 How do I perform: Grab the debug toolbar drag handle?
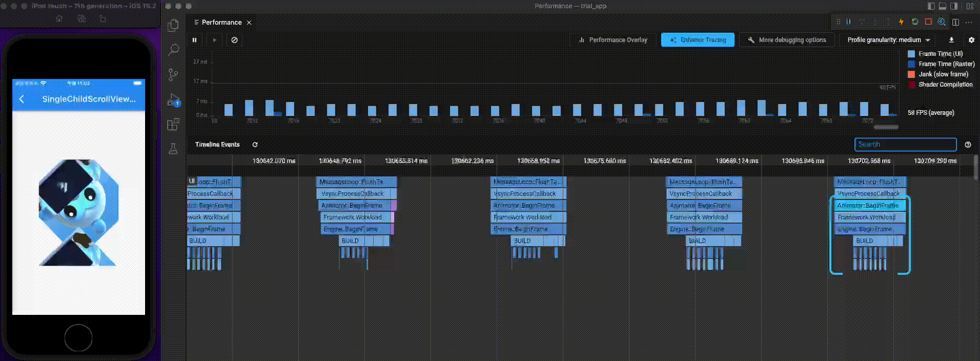(x=838, y=22)
